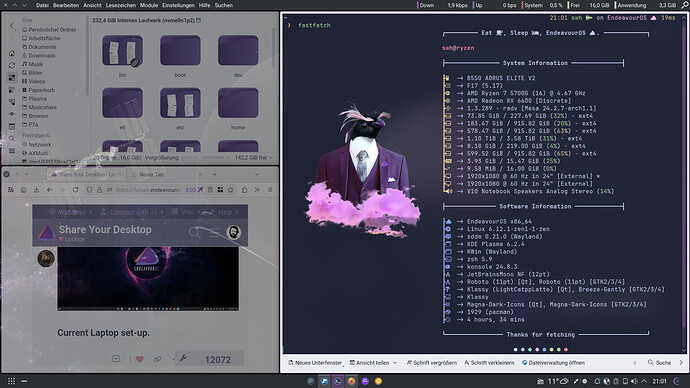Open the Konsole terminal taskbar icon

coord(338,381)
